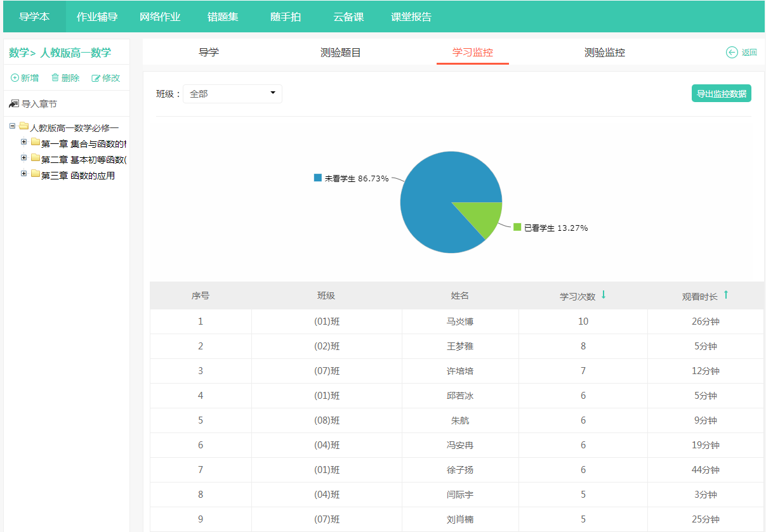Open the 班级 dropdown showing 全部
Viewport: 766px width, 532px height.
pyautogui.click(x=232, y=94)
